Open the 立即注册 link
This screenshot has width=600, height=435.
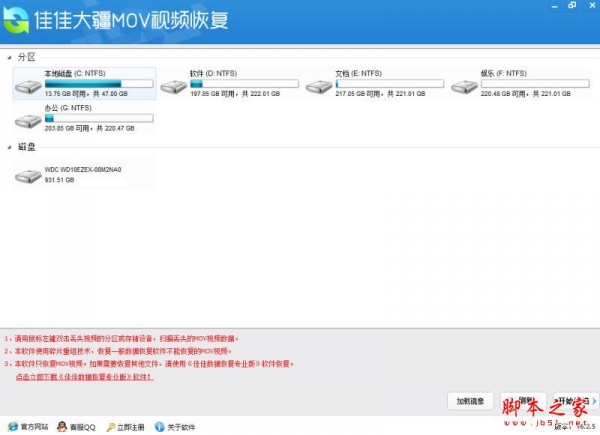coord(130,427)
